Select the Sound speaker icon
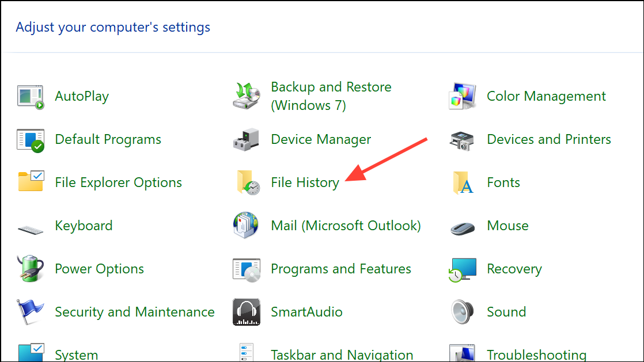Viewport: 644px width, 362px height. (x=463, y=312)
